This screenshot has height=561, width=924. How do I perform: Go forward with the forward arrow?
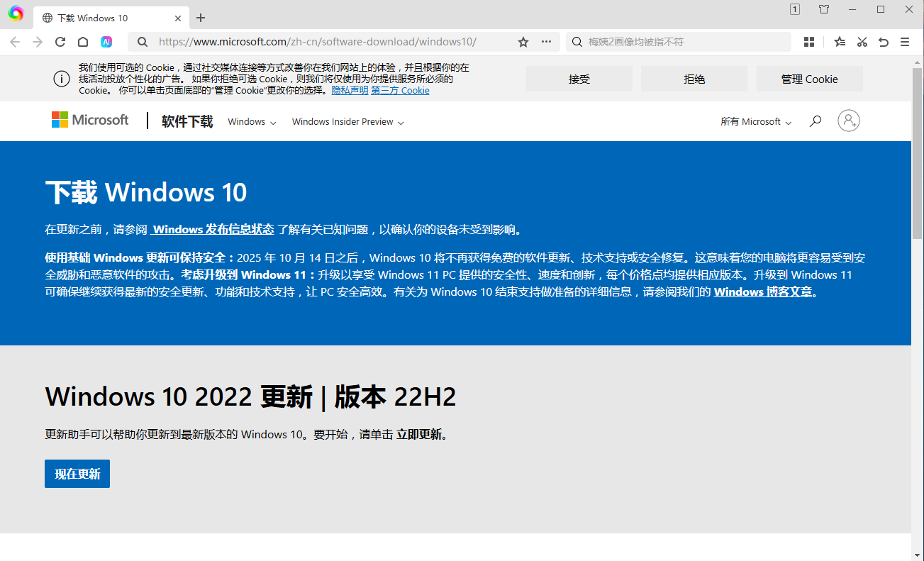pos(38,42)
